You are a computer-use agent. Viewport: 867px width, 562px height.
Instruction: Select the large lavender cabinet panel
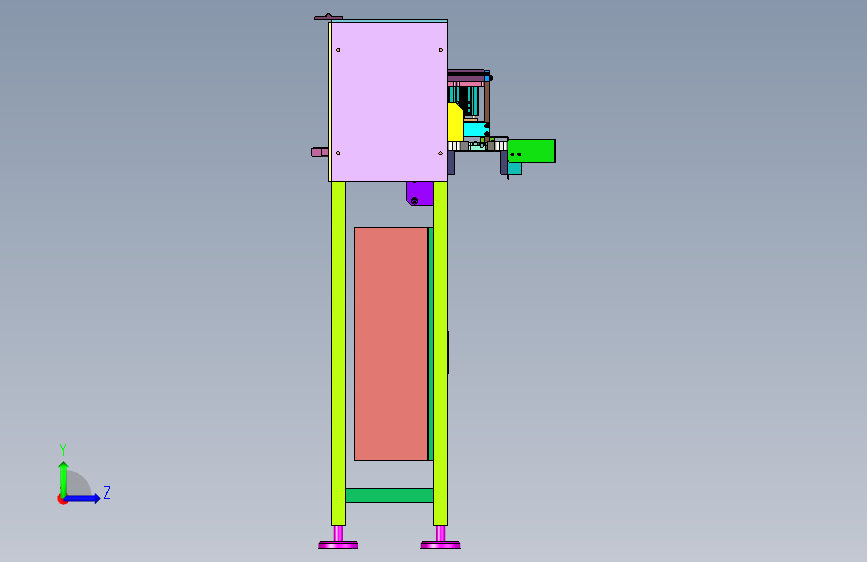(x=389, y=102)
